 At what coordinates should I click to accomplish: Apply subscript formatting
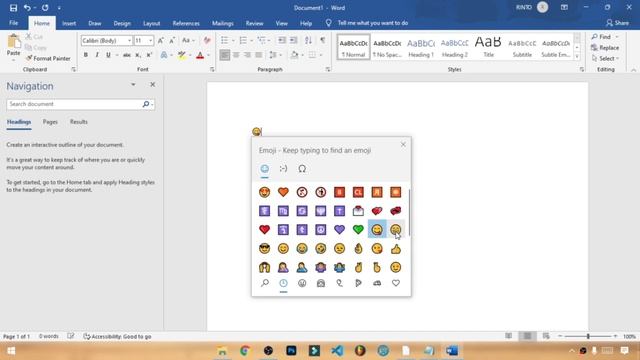tap(138, 55)
